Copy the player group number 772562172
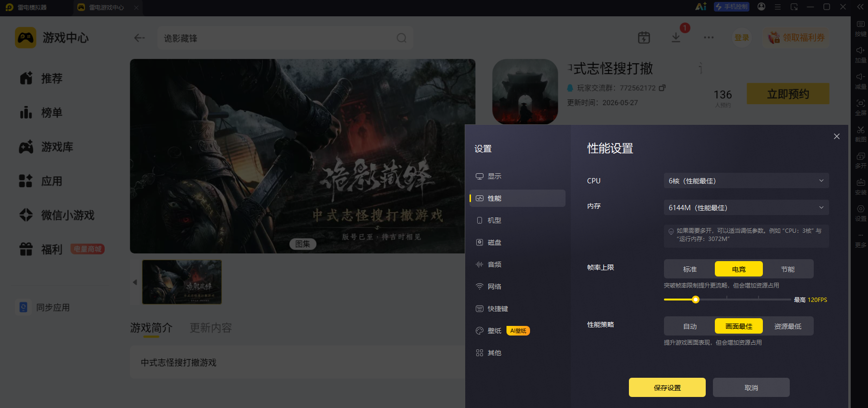 coord(663,88)
